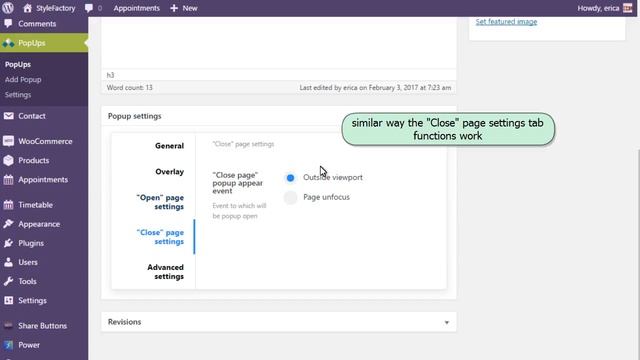Click erica's avatar in admin bar
The image size is (640, 360).
(x=627, y=8)
